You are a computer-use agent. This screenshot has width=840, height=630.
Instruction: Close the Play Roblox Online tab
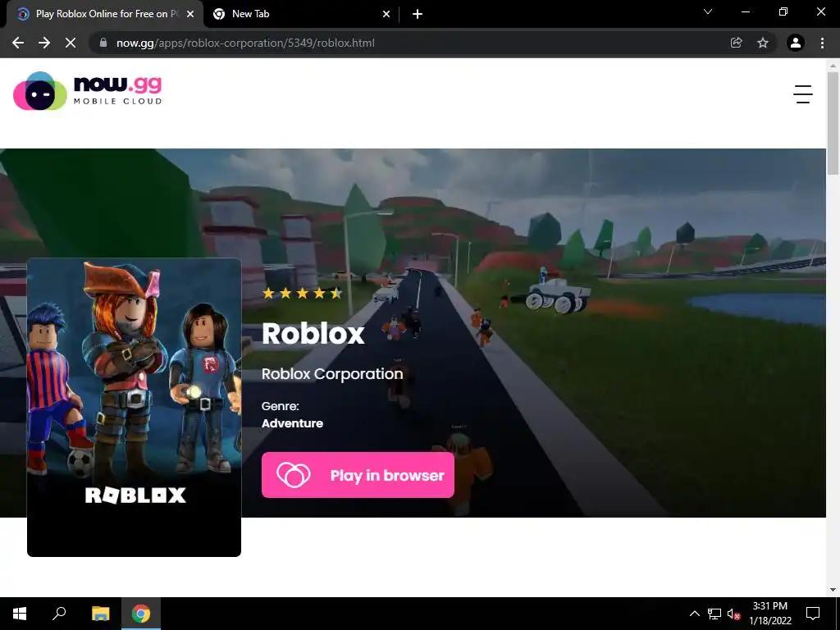click(x=190, y=14)
